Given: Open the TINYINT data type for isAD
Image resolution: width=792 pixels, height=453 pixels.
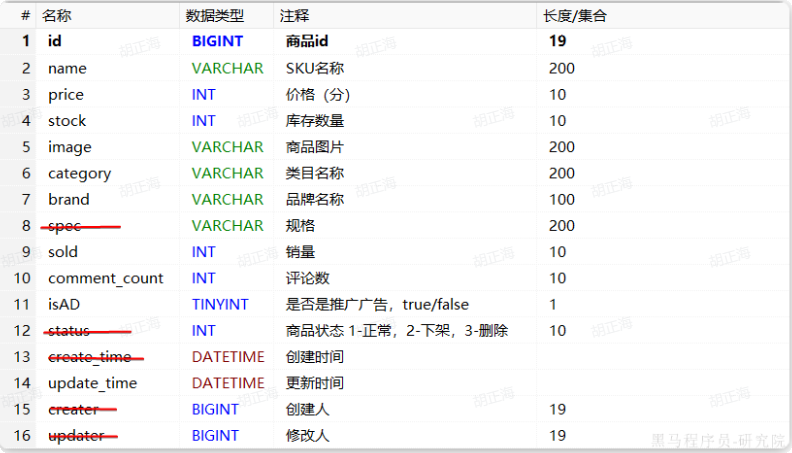Looking at the screenshot, I should click(220, 304).
